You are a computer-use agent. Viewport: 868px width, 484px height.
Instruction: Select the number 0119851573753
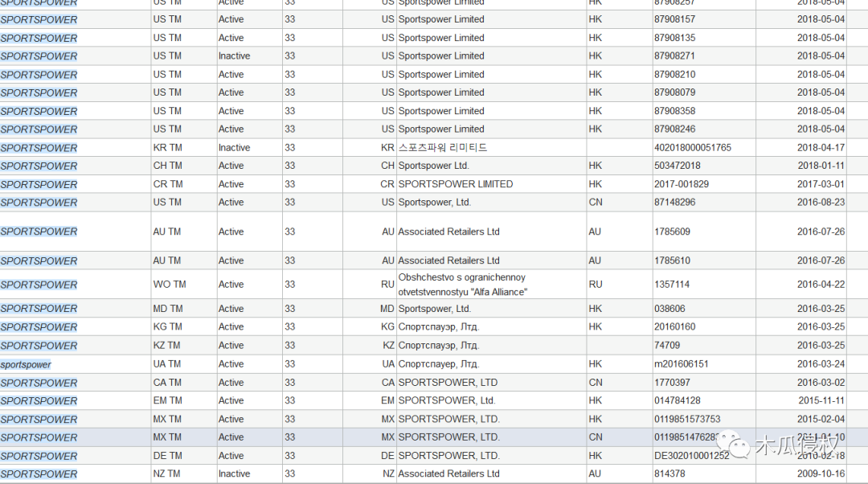[687, 419]
